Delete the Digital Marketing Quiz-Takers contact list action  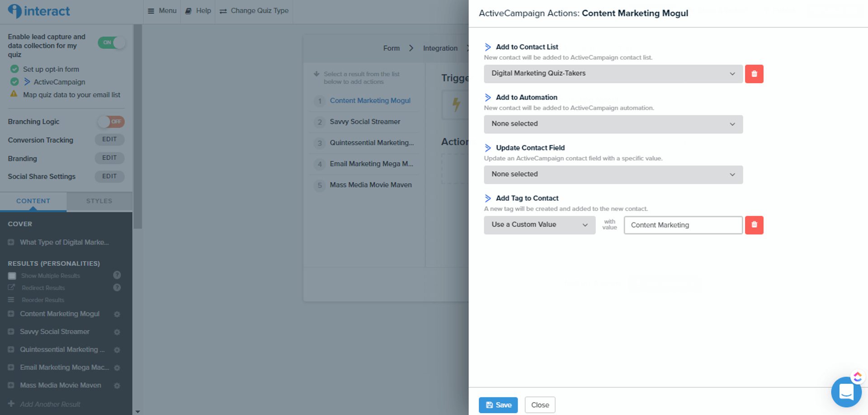coord(754,74)
